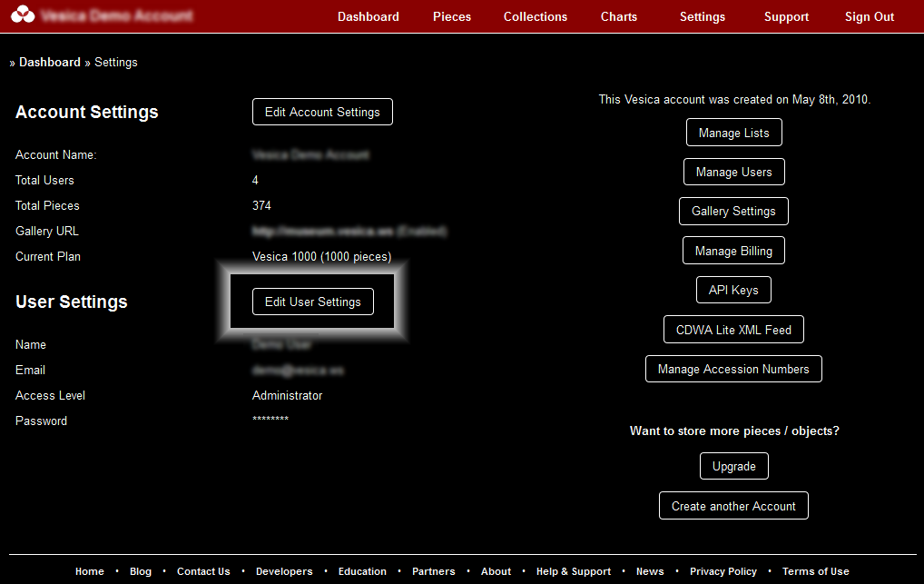
Task: Open the Home footer link
Action: (x=90, y=571)
